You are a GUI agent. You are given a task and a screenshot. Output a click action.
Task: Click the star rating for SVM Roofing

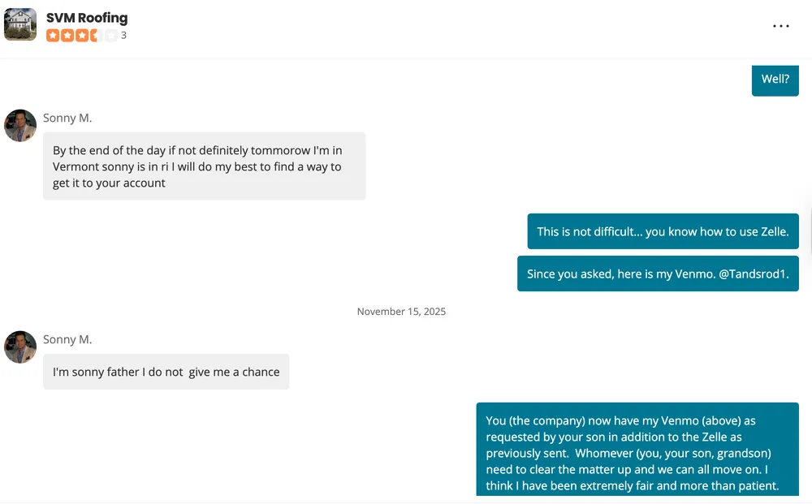click(x=81, y=36)
